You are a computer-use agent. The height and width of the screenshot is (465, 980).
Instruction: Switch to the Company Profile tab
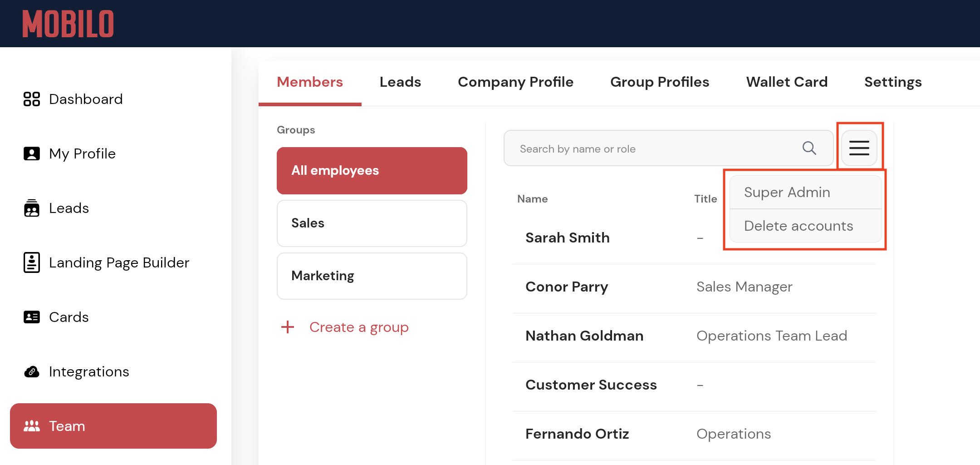tap(515, 82)
